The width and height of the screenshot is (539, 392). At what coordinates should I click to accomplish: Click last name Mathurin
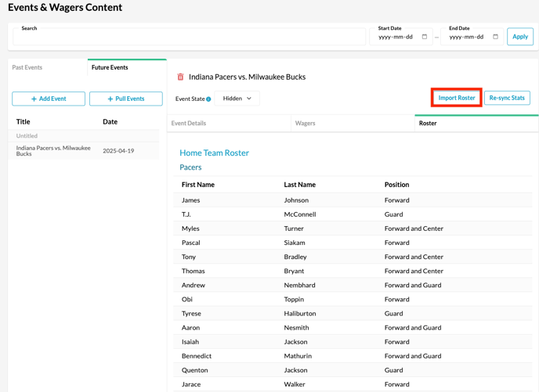[x=298, y=356]
